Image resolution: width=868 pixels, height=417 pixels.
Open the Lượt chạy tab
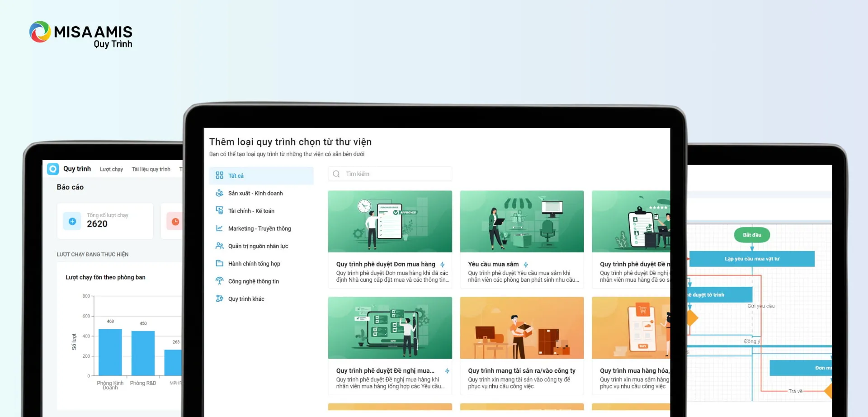[x=111, y=169]
